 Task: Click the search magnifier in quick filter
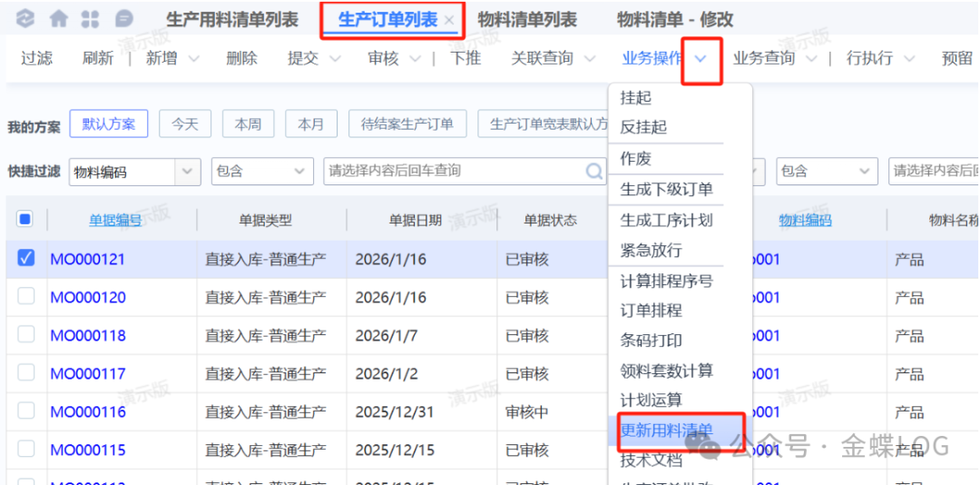[594, 171]
